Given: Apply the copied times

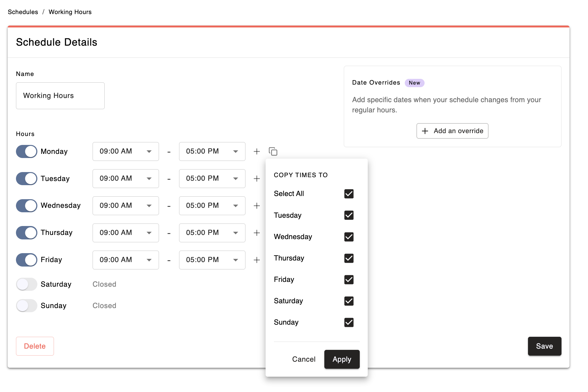Looking at the screenshot, I should (342, 359).
